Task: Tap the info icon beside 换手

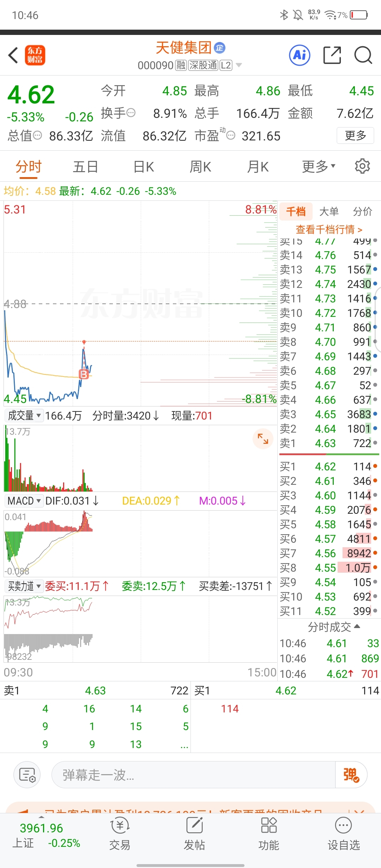Action: click(131, 113)
